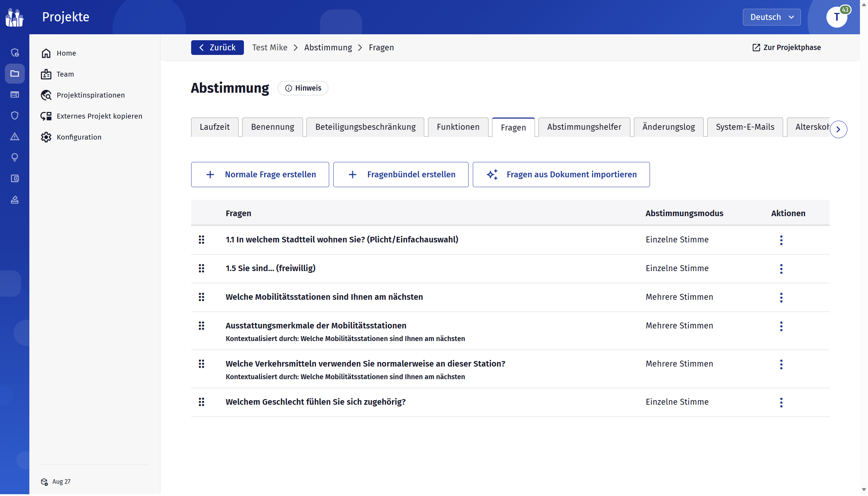This screenshot has height=496, width=868.
Task: Click drag handle for Ausstattungsmerkmale row
Action: pos(201,326)
